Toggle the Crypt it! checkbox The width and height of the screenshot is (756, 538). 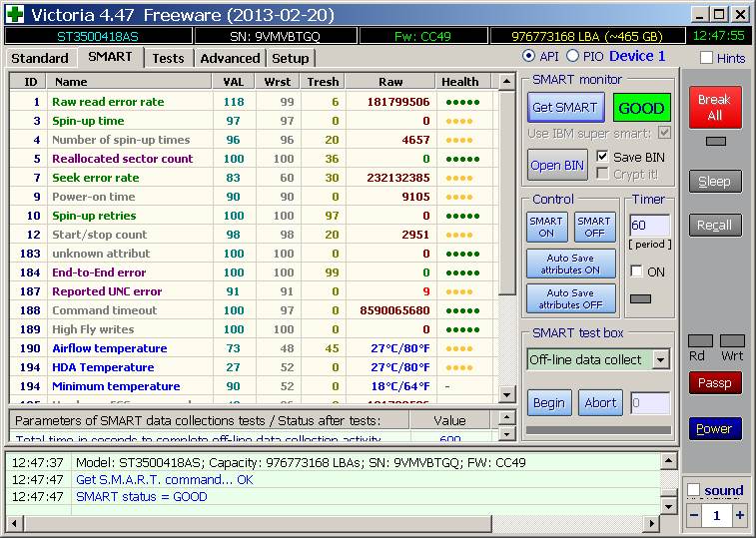602,174
